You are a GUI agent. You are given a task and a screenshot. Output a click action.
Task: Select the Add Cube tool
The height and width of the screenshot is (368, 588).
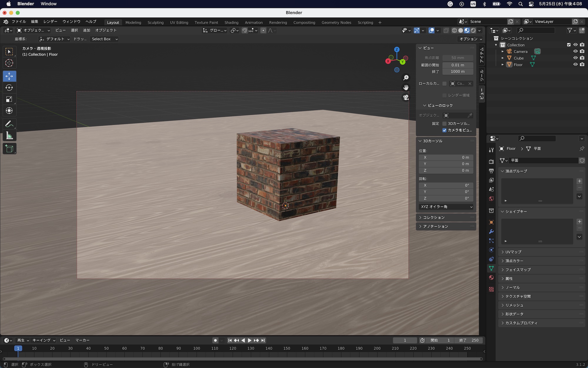[9, 149]
